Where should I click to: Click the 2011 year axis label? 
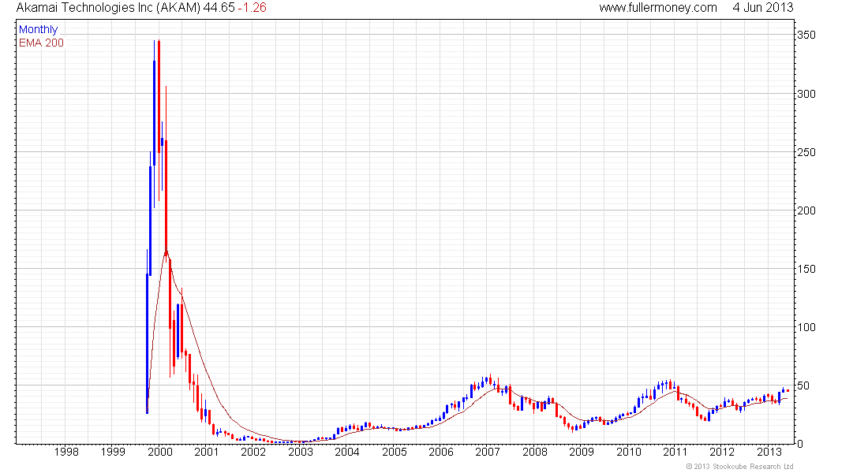point(675,452)
